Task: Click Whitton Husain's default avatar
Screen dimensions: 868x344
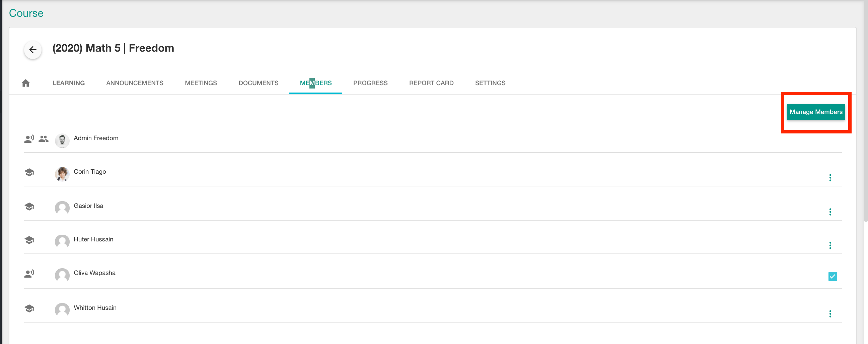Action: (x=62, y=310)
